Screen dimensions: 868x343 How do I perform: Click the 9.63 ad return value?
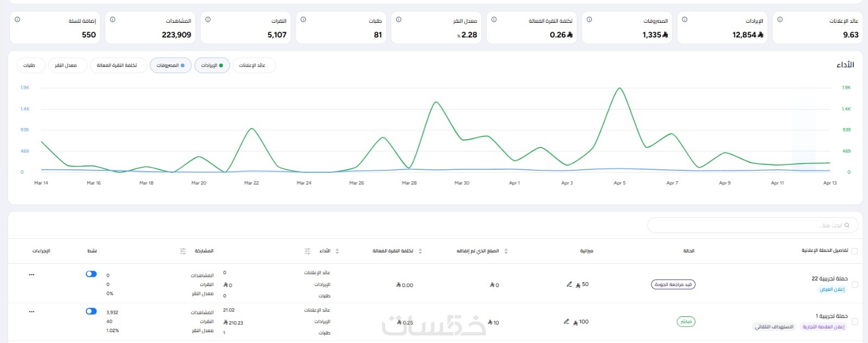[851, 35]
